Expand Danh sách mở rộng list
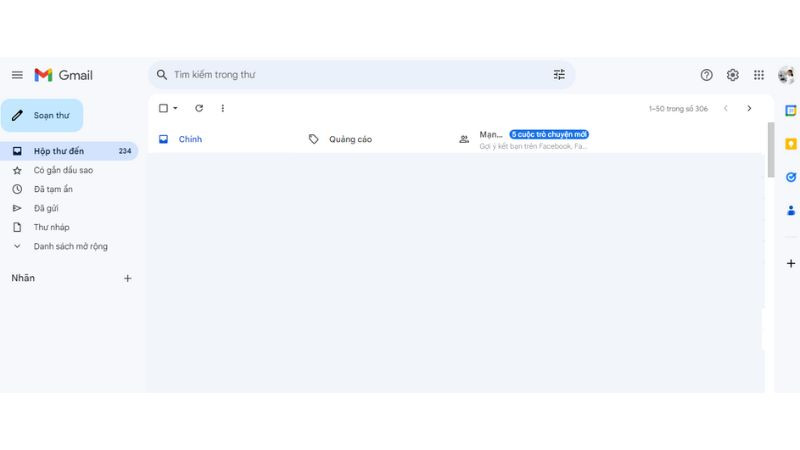 coord(69,246)
